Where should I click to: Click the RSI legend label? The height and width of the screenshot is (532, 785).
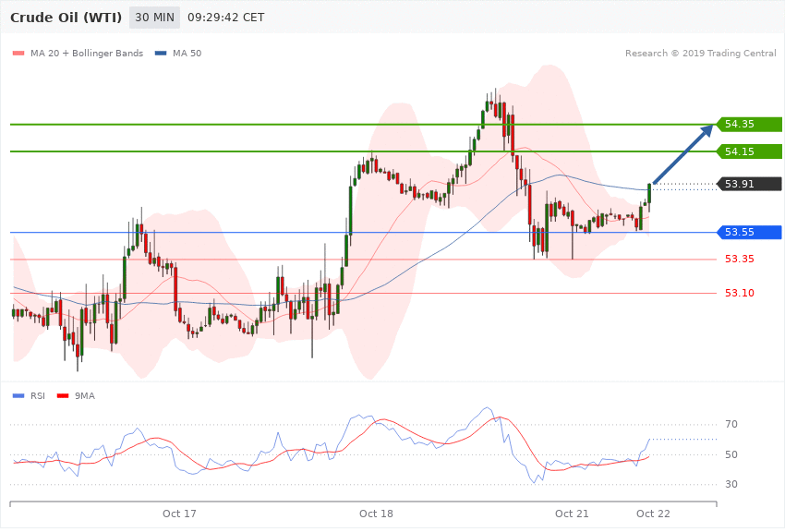(38, 396)
